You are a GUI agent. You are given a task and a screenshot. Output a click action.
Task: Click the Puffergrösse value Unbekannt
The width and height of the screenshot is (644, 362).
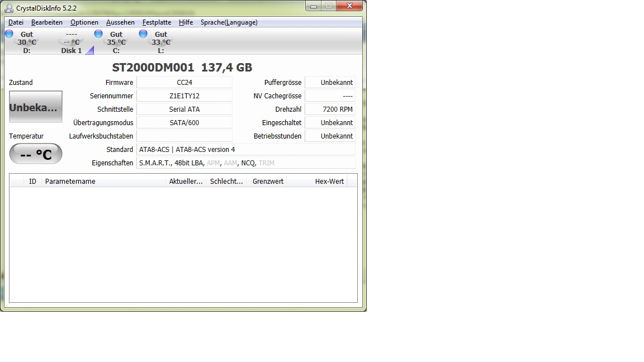[x=330, y=83]
